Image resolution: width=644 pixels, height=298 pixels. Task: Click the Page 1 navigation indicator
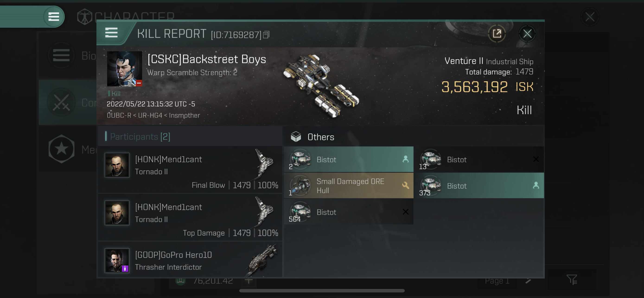pyautogui.click(x=497, y=281)
